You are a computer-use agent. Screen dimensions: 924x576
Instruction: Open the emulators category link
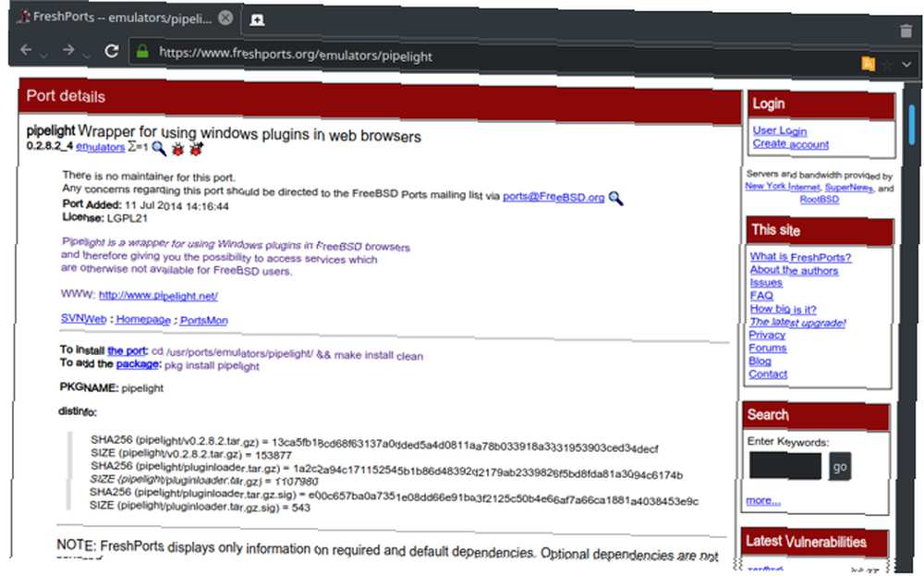[x=100, y=147]
